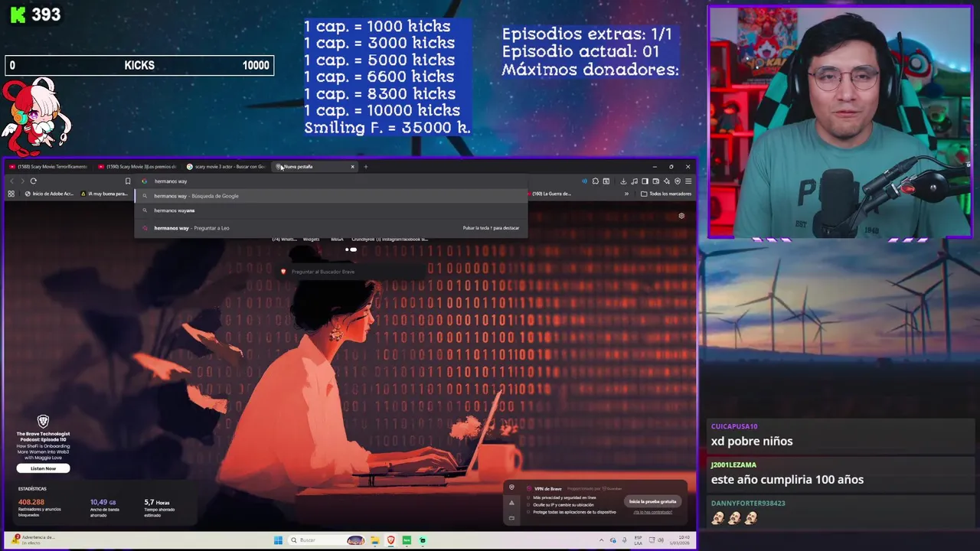Click the add new tab plus button
Screen dimensions: 980x551
point(365,166)
